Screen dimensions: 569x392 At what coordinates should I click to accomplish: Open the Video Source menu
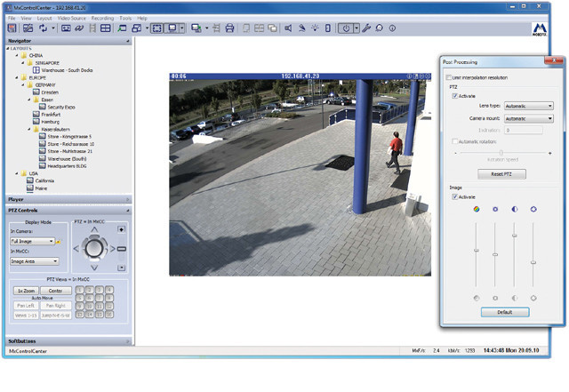71,18
